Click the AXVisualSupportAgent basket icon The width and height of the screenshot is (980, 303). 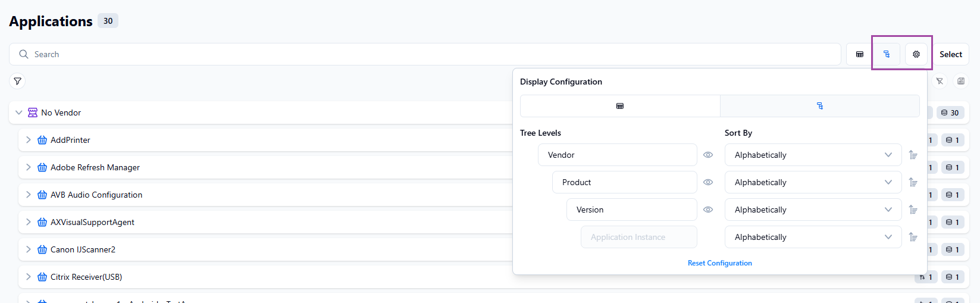pos(42,222)
